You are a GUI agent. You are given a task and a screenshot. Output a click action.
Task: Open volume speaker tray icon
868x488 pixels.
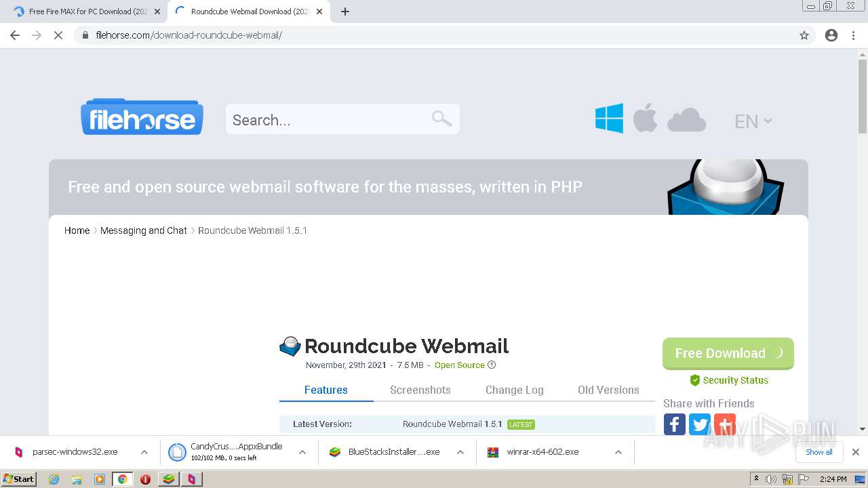coord(771,479)
